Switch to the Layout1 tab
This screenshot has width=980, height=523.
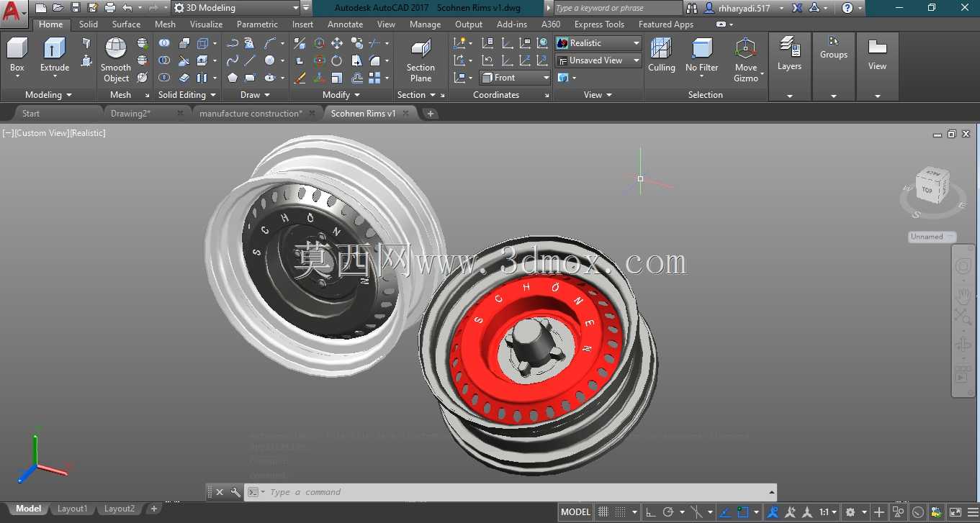[72, 509]
